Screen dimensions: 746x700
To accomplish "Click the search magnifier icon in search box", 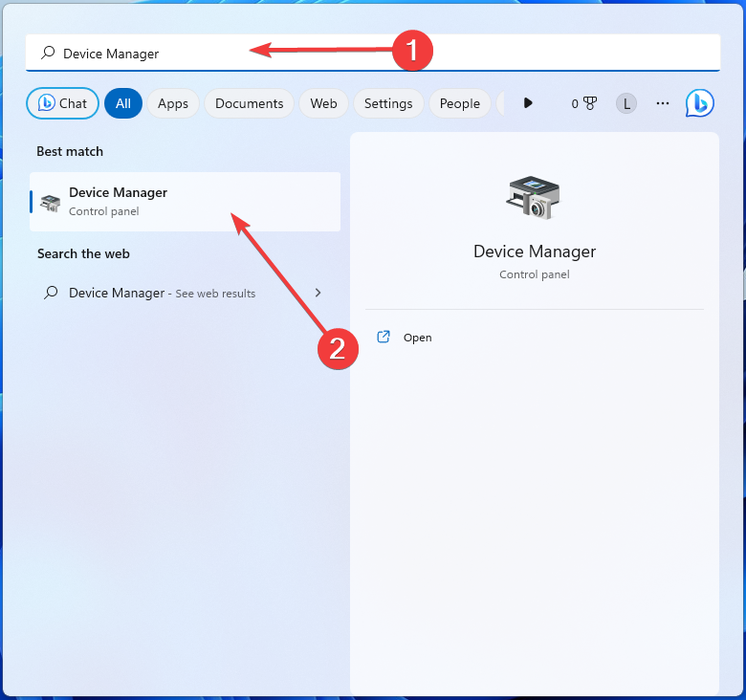I will tap(48, 53).
